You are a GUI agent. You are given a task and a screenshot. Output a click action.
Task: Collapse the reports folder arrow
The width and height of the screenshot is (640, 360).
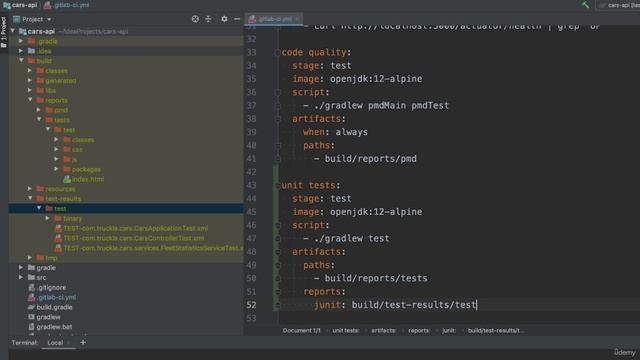pyautogui.click(x=30, y=100)
